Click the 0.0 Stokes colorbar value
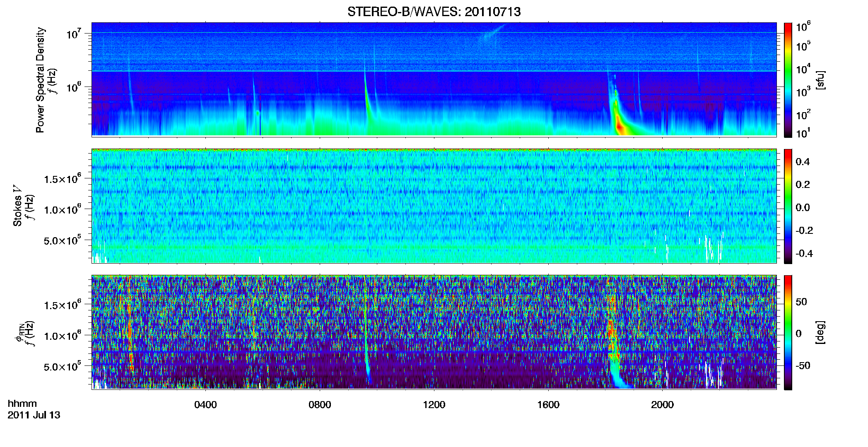The height and width of the screenshot is (447, 868). (803, 207)
